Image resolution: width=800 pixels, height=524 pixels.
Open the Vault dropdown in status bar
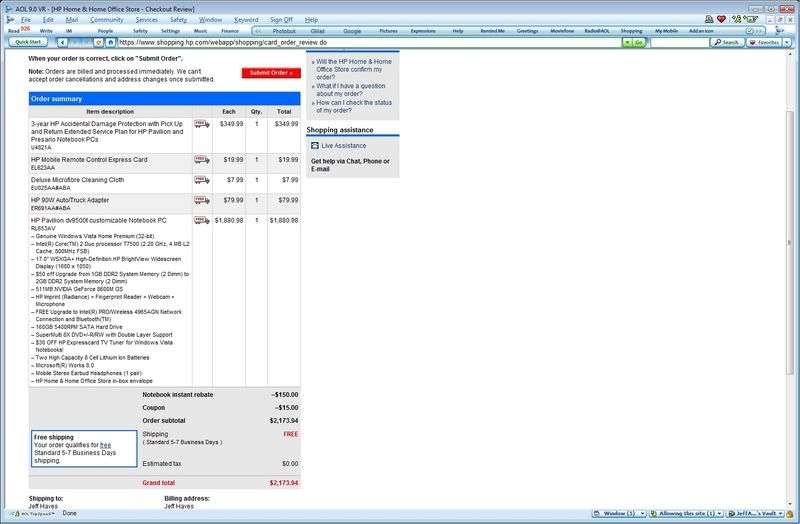756,513
